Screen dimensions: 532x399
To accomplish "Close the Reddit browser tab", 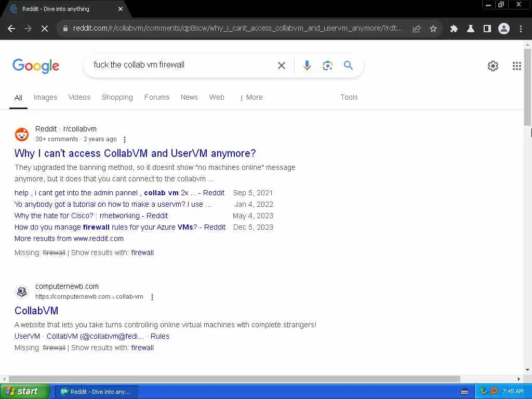I will click(x=121, y=9).
